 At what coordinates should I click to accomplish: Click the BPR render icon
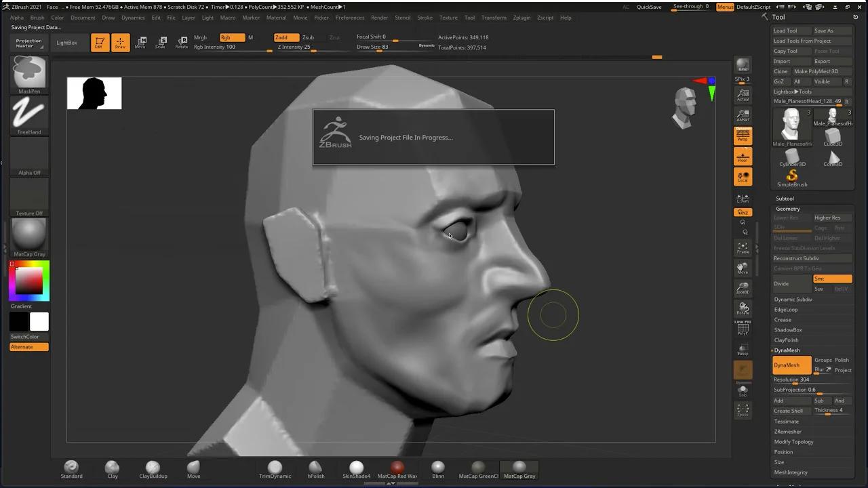(x=743, y=64)
